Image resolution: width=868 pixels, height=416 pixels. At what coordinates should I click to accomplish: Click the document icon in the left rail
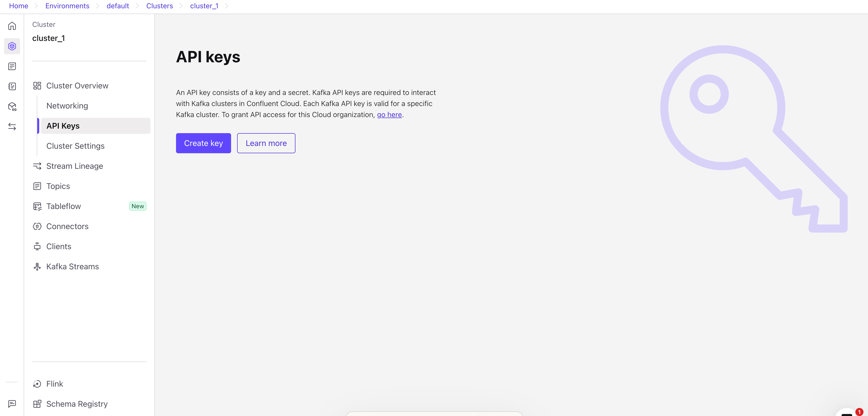12,66
